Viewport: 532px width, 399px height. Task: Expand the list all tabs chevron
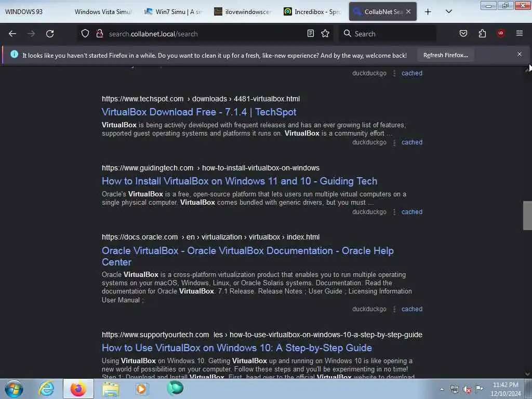[x=448, y=11]
